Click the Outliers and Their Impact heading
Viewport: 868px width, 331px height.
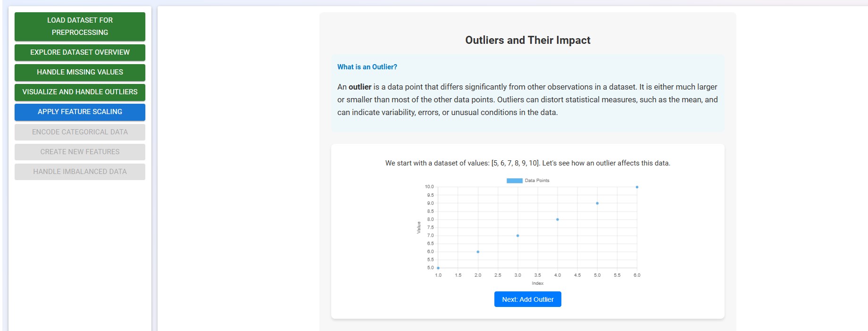pos(527,40)
